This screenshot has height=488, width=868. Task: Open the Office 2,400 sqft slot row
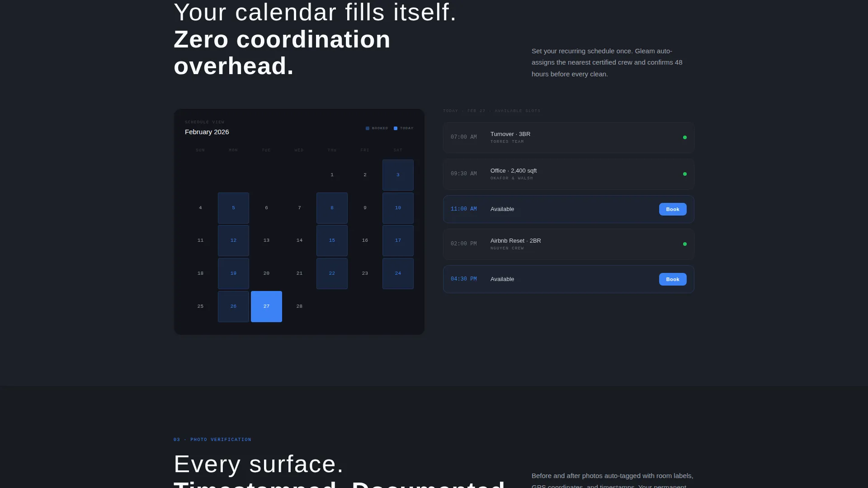(568, 174)
